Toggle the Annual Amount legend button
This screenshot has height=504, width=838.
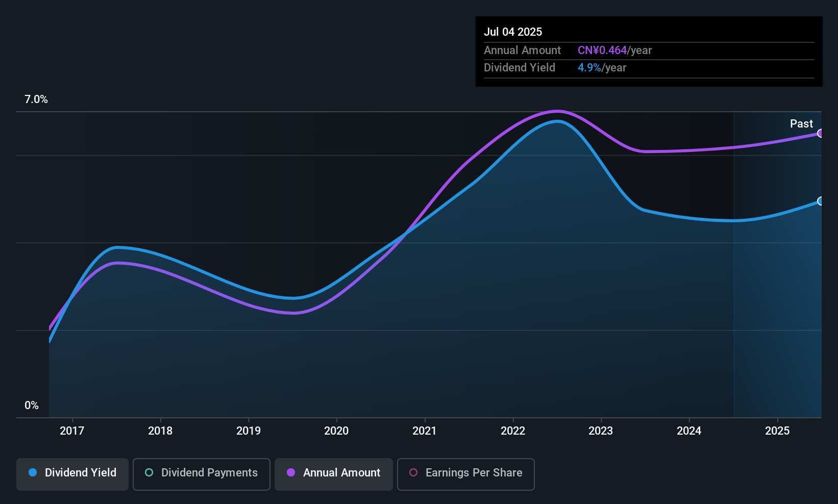[x=334, y=474]
